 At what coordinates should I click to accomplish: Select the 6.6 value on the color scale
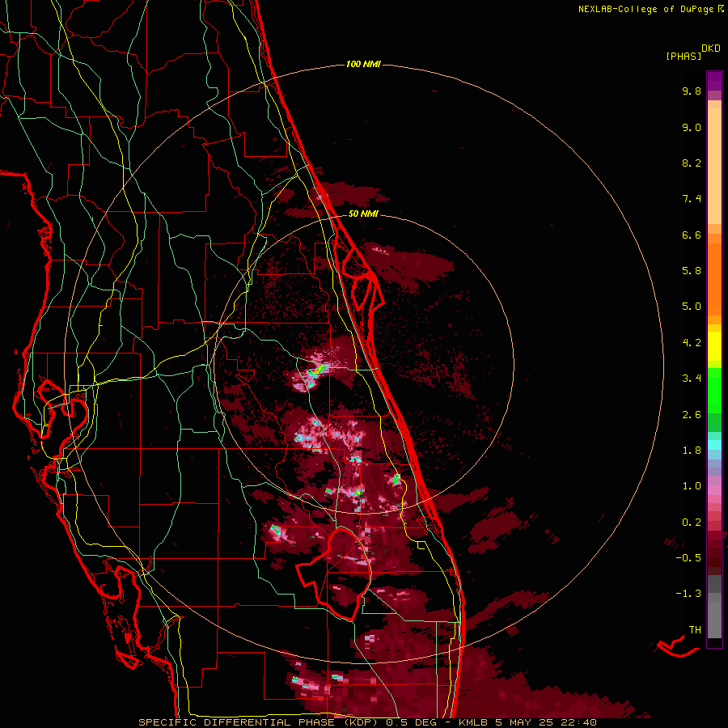[692, 235]
